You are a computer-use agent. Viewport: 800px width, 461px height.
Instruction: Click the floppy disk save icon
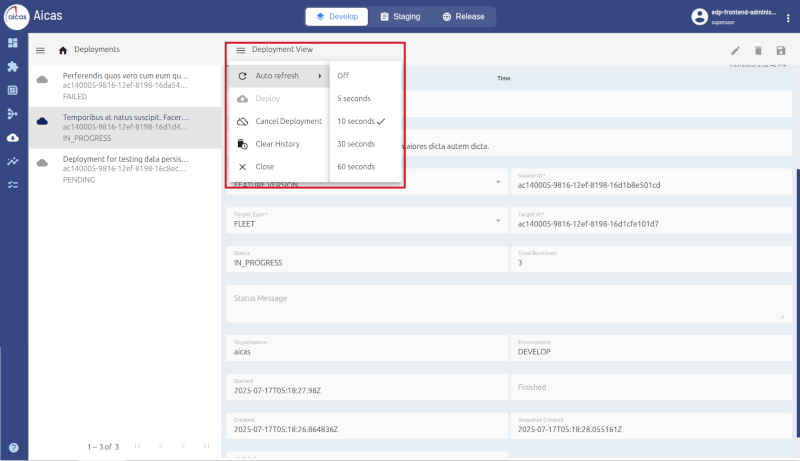pos(781,50)
